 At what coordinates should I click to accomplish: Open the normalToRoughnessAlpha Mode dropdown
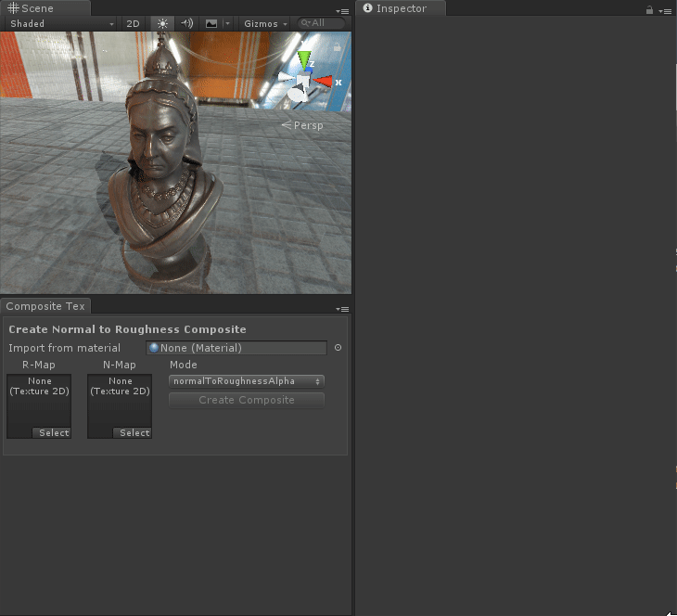pyautogui.click(x=246, y=381)
